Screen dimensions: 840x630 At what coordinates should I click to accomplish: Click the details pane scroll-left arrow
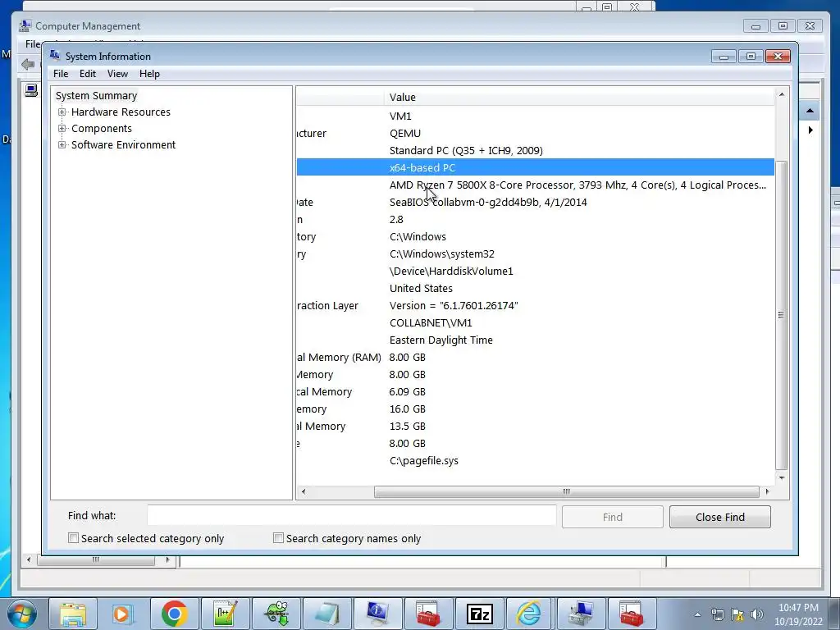click(x=304, y=491)
